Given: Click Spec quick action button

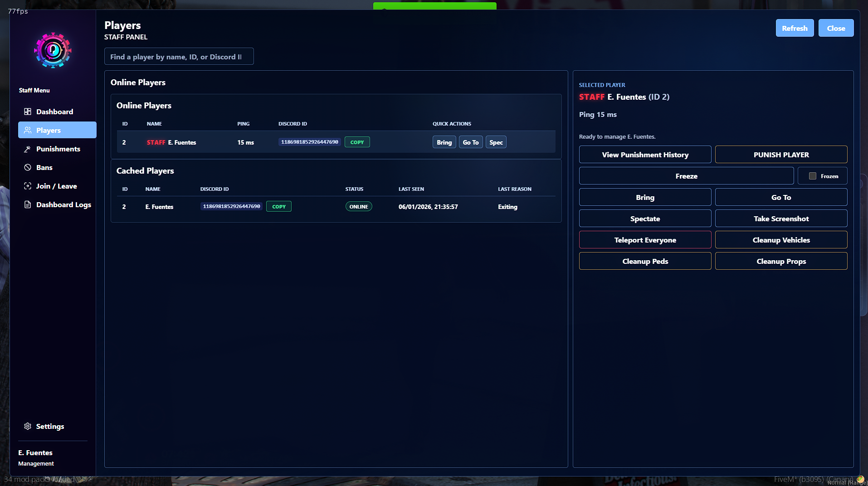Looking at the screenshot, I should tap(496, 142).
